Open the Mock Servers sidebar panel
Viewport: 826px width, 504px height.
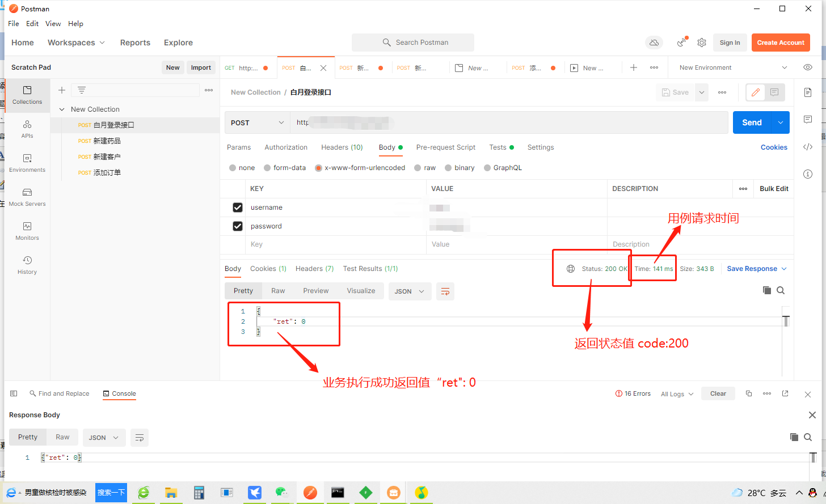[27, 197]
